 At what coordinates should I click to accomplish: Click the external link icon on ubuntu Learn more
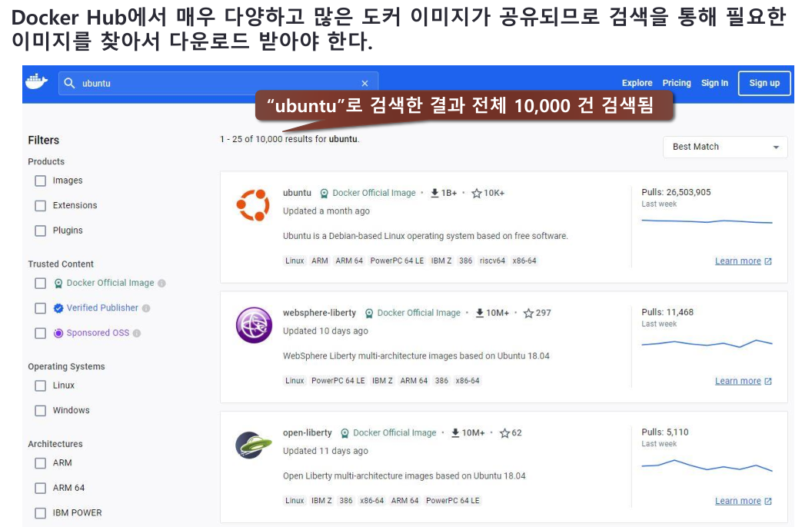coord(768,261)
